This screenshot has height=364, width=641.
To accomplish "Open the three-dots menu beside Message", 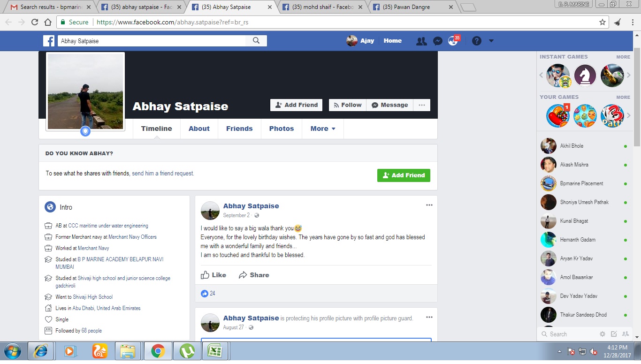I will pyautogui.click(x=422, y=105).
